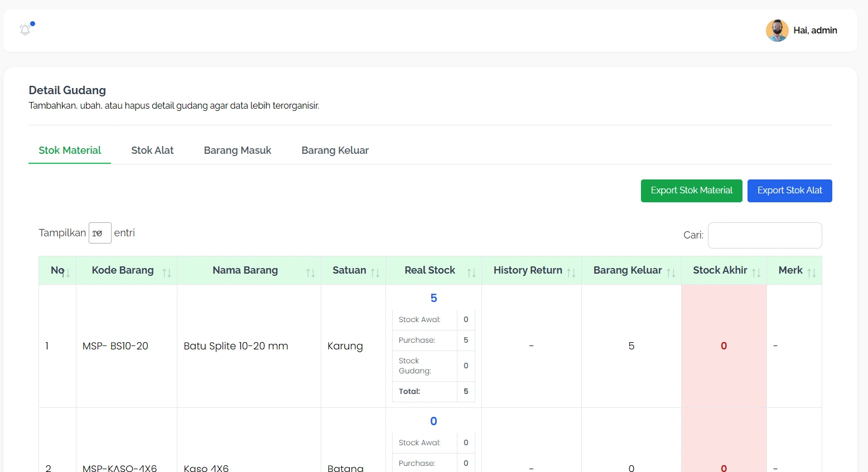Sort by Stock Akhir arrows icon
868x472 pixels.
click(x=756, y=273)
